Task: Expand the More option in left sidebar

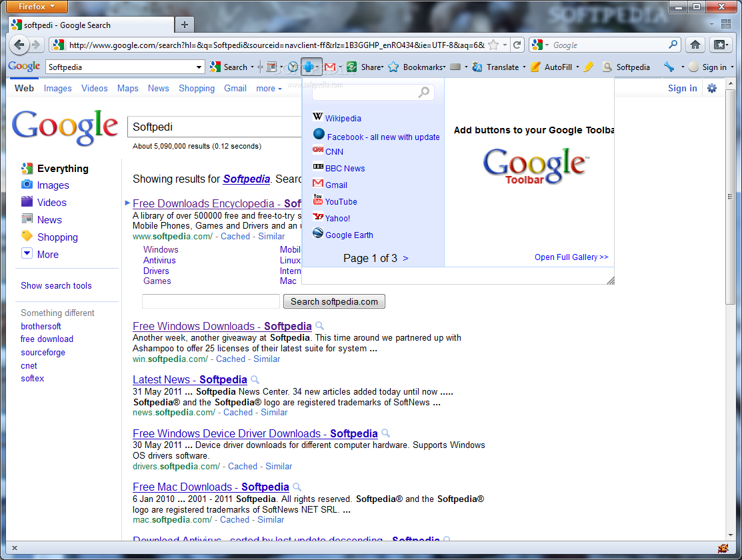Action: (x=40, y=254)
